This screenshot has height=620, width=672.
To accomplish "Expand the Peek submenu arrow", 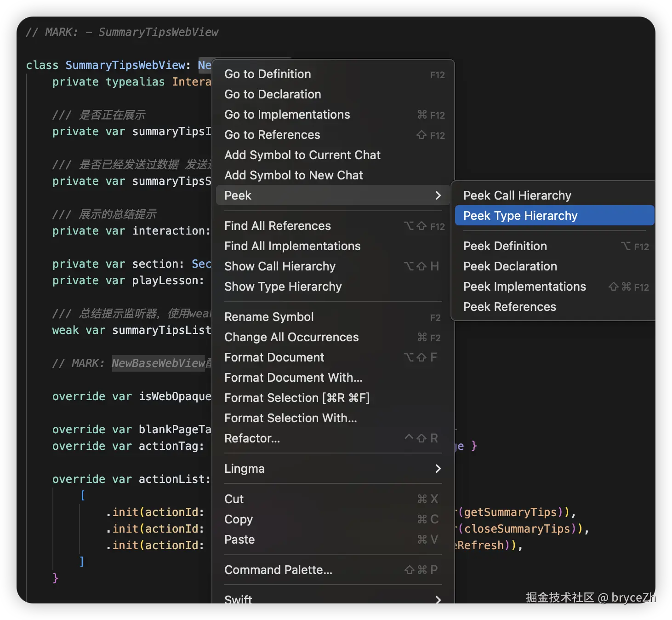I will coord(438,195).
